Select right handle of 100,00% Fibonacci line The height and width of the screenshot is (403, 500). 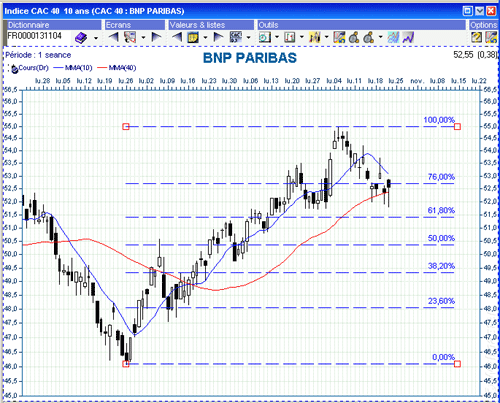click(x=457, y=127)
